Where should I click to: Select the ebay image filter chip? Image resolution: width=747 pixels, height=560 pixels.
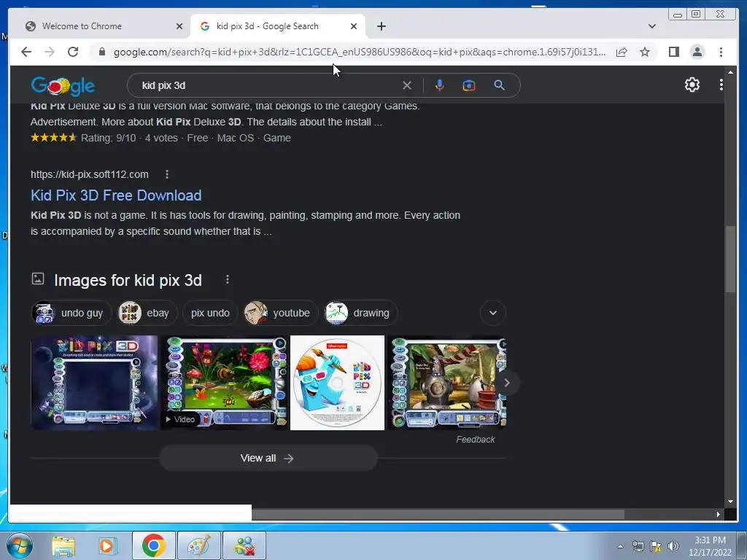(147, 313)
